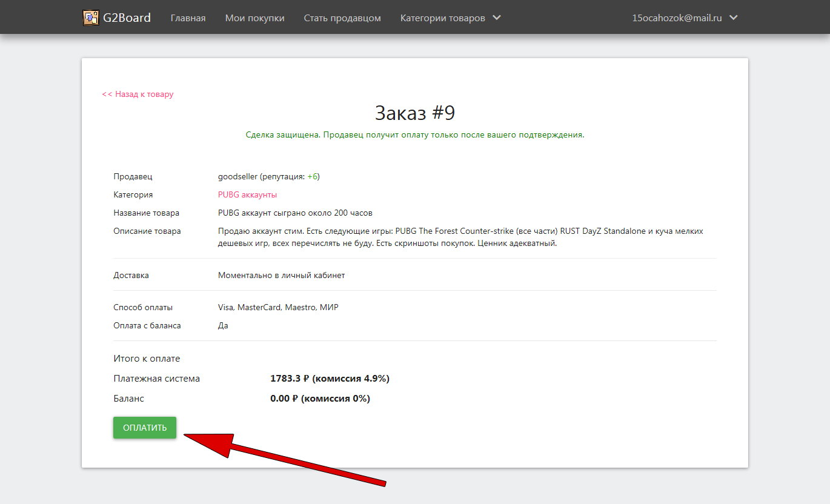Open the PUBG аккаунты category link
The width and height of the screenshot is (830, 504).
pyautogui.click(x=247, y=194)
